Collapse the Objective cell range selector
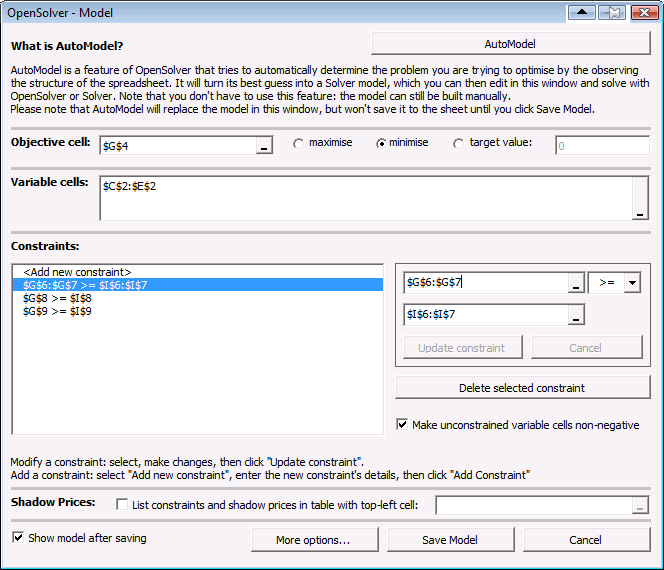This screenshot has width=664, height=570. tap(264, 146)
